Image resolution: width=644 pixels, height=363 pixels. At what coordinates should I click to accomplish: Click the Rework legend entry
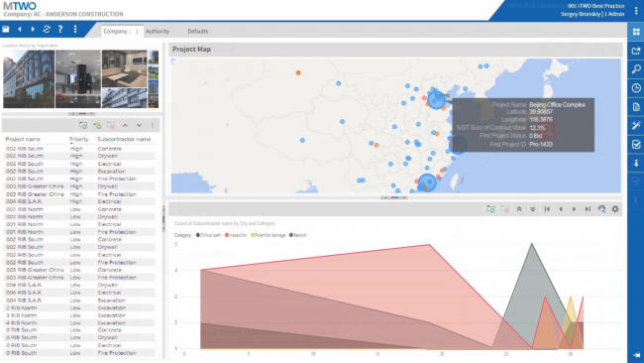click(298, 235)
